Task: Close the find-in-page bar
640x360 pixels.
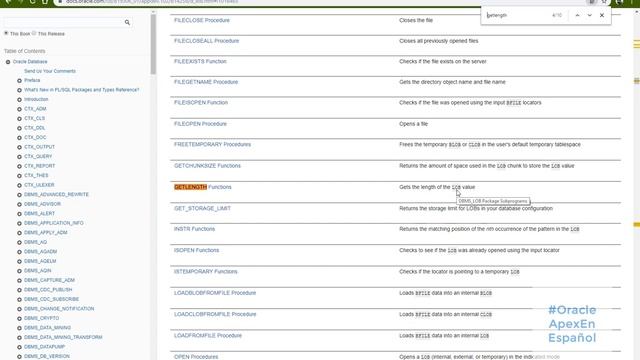Action: [x=602, y=15]
